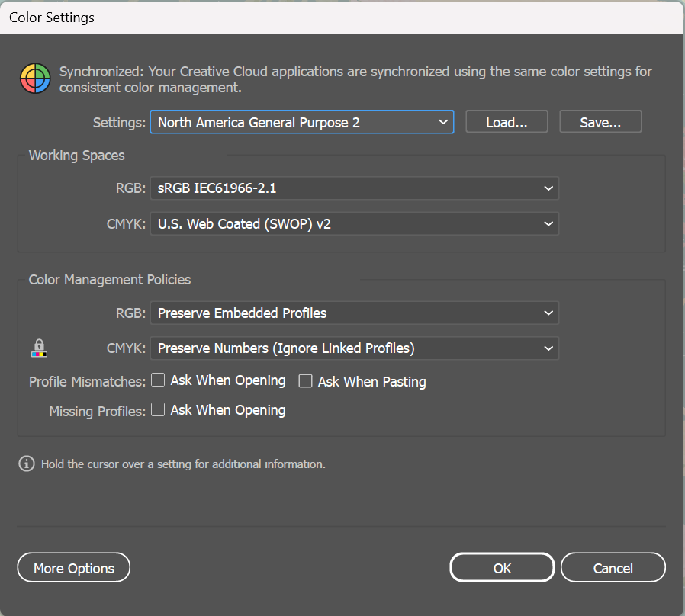Confirm with the OK button
This screenshot has height=616, width=685.
(502, 568)
